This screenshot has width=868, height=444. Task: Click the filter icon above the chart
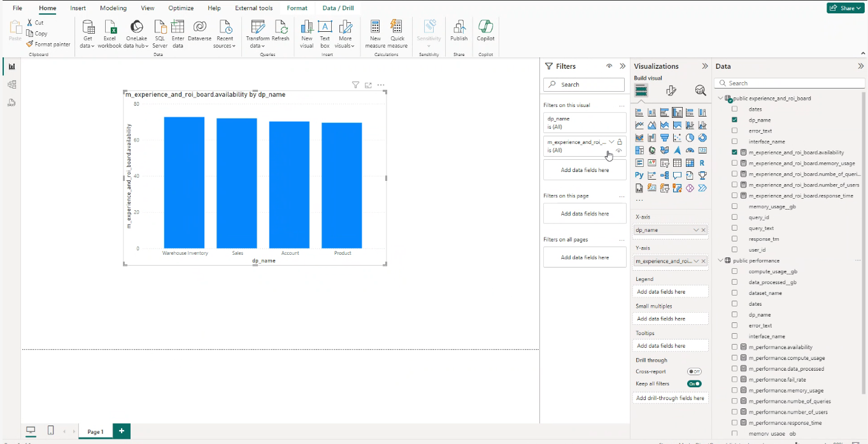tap(356, 85)
